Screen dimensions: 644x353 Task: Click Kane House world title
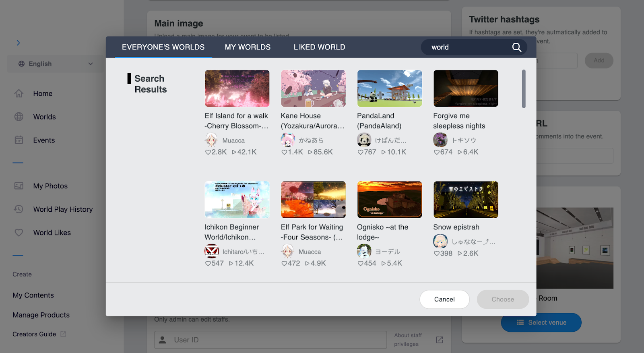(x=313, y=121)
